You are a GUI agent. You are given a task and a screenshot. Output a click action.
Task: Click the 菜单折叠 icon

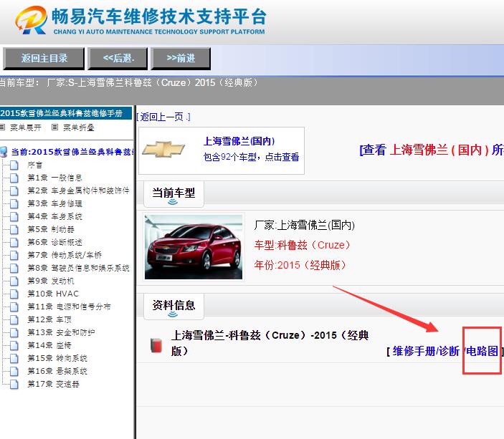[x=55, y=127]
